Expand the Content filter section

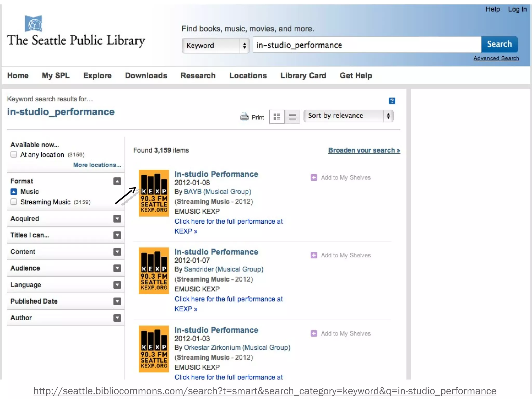117,252
